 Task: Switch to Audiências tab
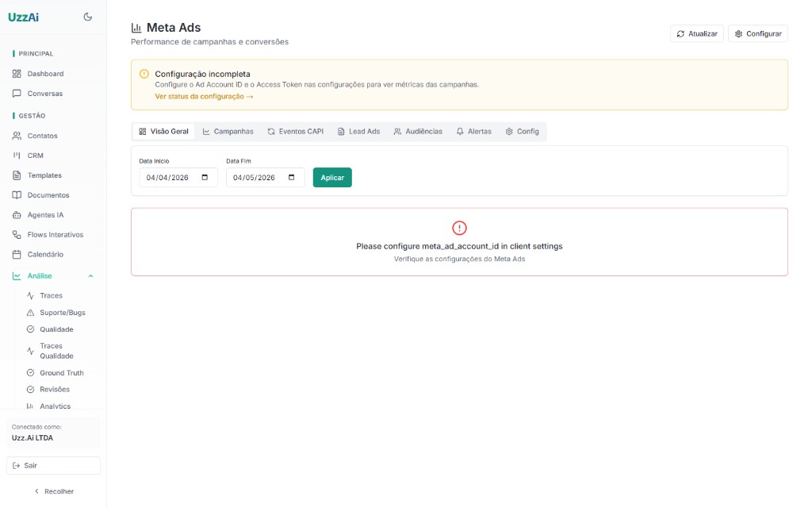(x=418, y=132)
